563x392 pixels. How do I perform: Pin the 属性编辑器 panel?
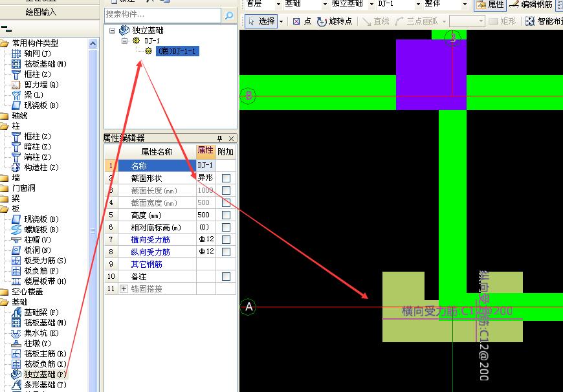click(x=220, y=138)
